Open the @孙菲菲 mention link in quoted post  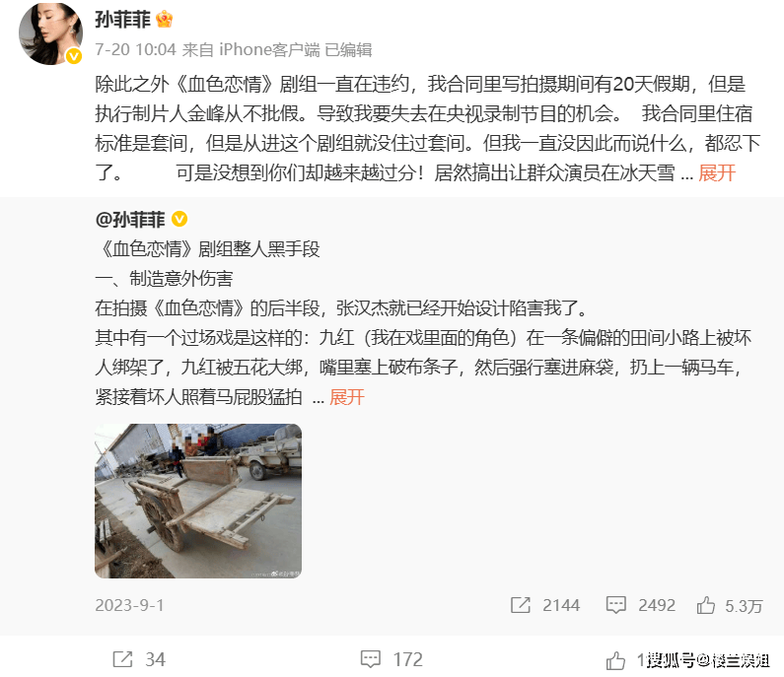(x=130, y=220)
